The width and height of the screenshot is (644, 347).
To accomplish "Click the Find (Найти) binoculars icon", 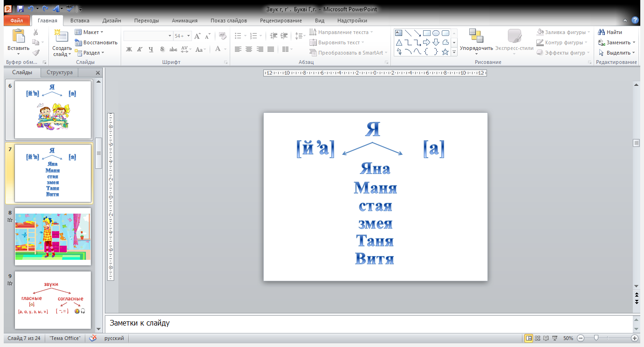I will click(x=602, y=32).
